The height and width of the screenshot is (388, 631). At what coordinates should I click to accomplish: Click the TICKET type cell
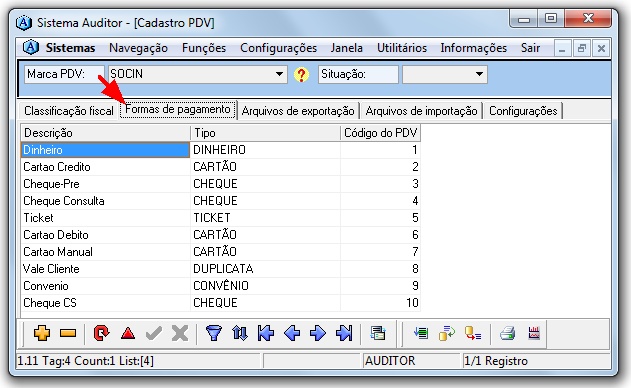[x=266, y=218]
